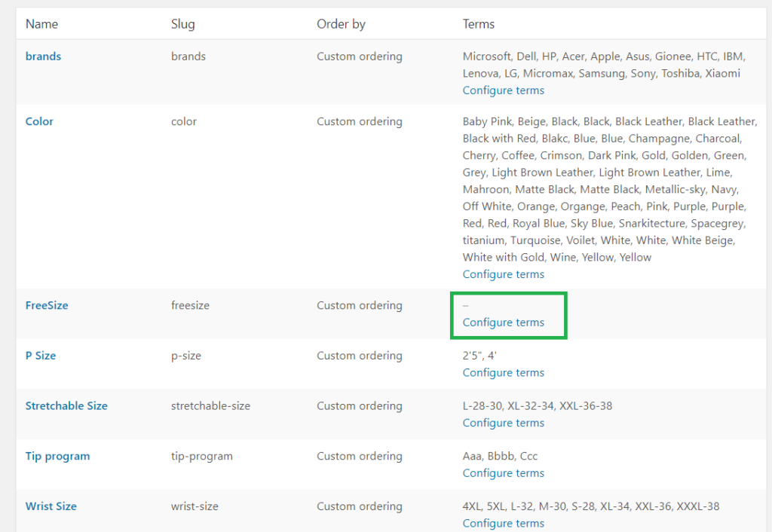Image resolution: width=772 pixels, height=532 pixels.
Task: Click Custom ordering in the P Size row
Action: (360, 356)
